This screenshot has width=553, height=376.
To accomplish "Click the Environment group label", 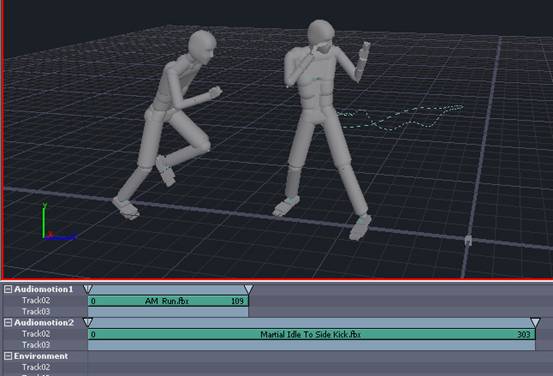I will pyautogui.click(x=41, y=356).
